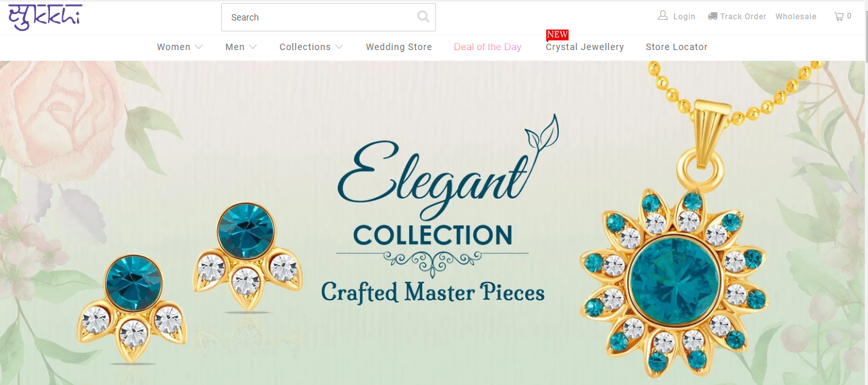Expand the Collections dropdown arrow
868x385 pixels.
coord(338,47)
